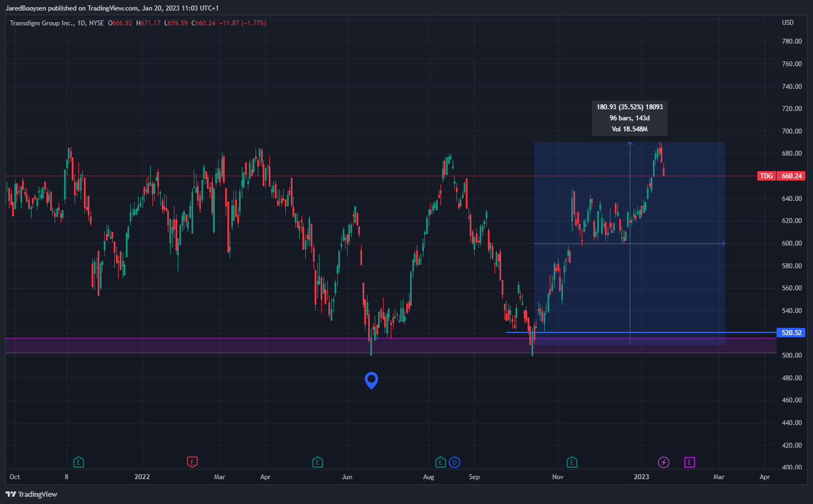Image resolution: width=813 pixels, height=504 pixels.
Task: Click the low value L659.59
Action: pos(176,23)
